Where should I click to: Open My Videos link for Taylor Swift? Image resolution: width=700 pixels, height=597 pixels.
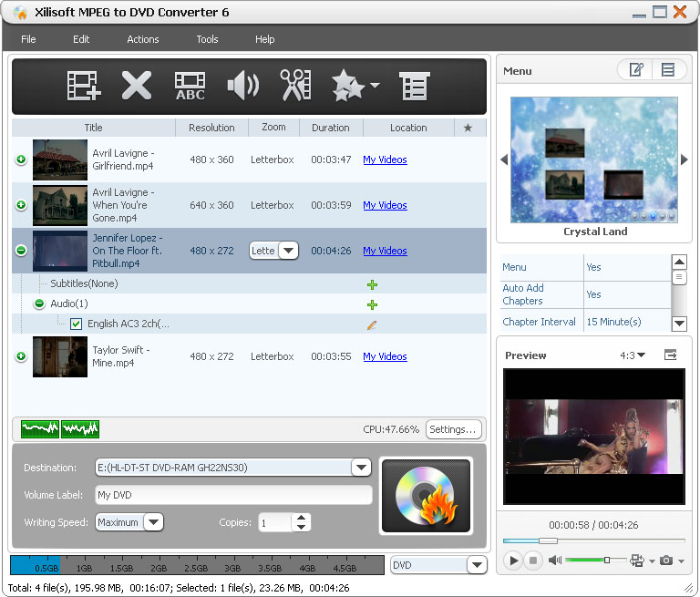pyautogui.click(x=385, y=356)
